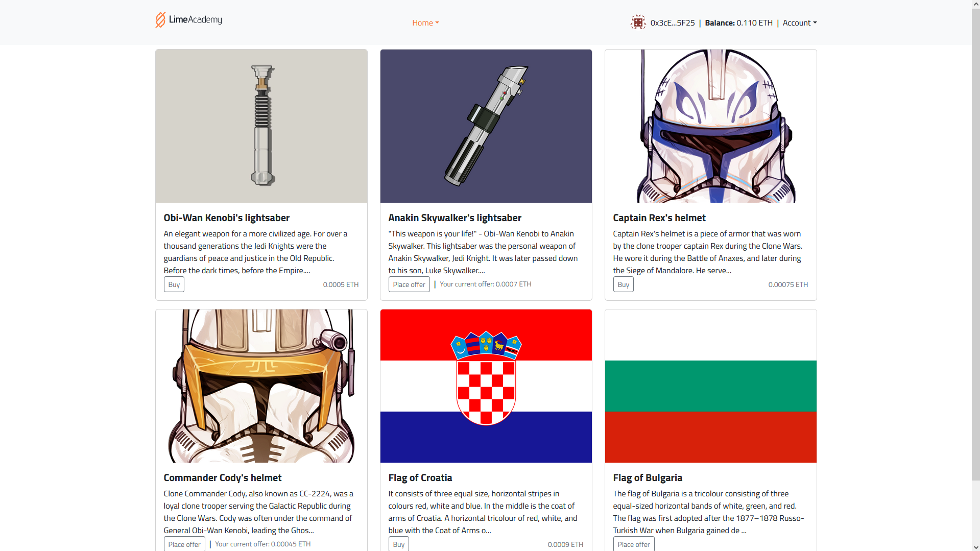This screenshot has width=980, height=551.
Task: Open the Flag of Croatia image
Action: tap(486, 386)
